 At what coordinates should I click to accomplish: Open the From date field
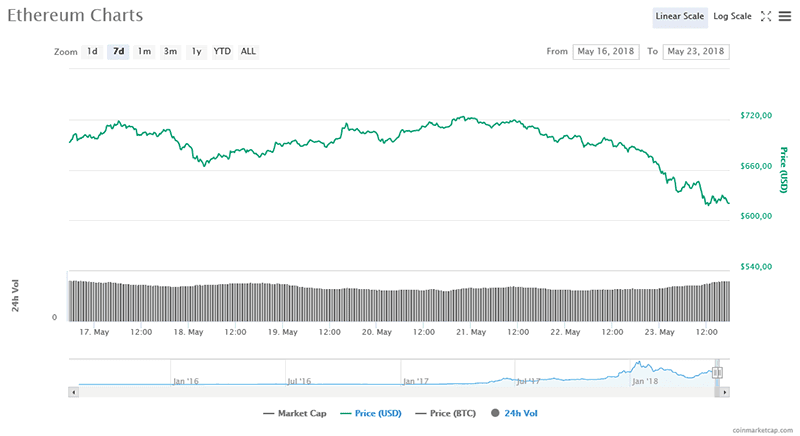[605, 51]
